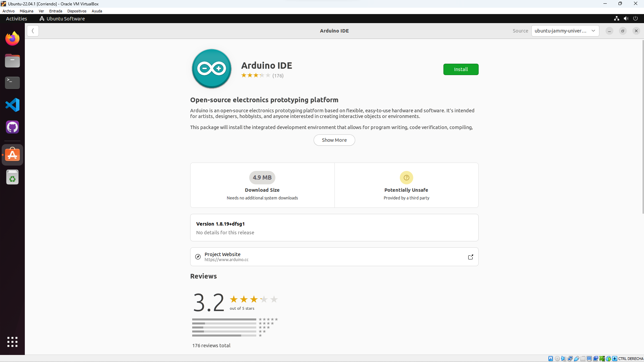Open VirtualBox Dispositivos menu

coord(77,11)
